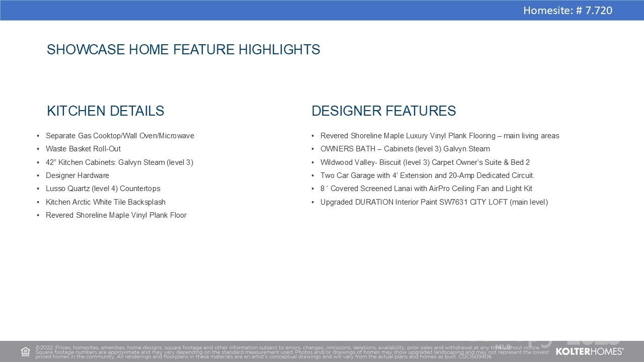Viewport: 644px width, 362px height.
Task: Click the Equal Housing Opportunity icon
Action: [25, 351]
